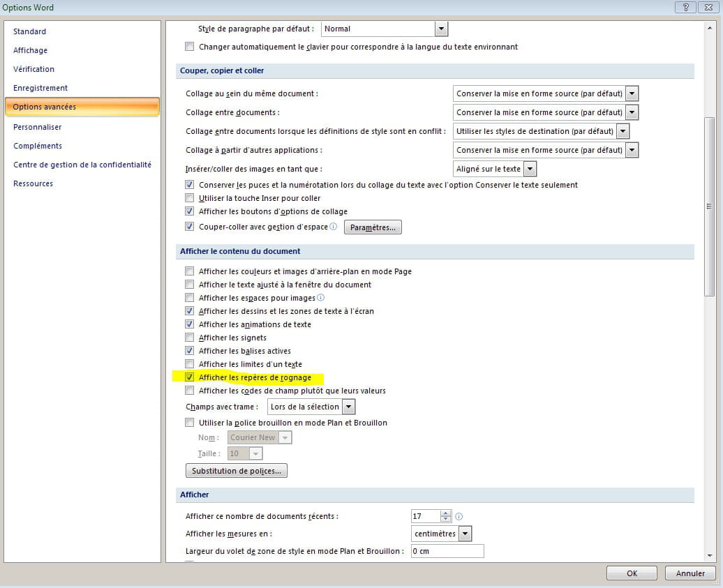Image resolution: width=723 pixels, height=588 pixels.
Task: Expand the style conflict paste dropdown
Action: pyautogui.click(x=623, y=131)
